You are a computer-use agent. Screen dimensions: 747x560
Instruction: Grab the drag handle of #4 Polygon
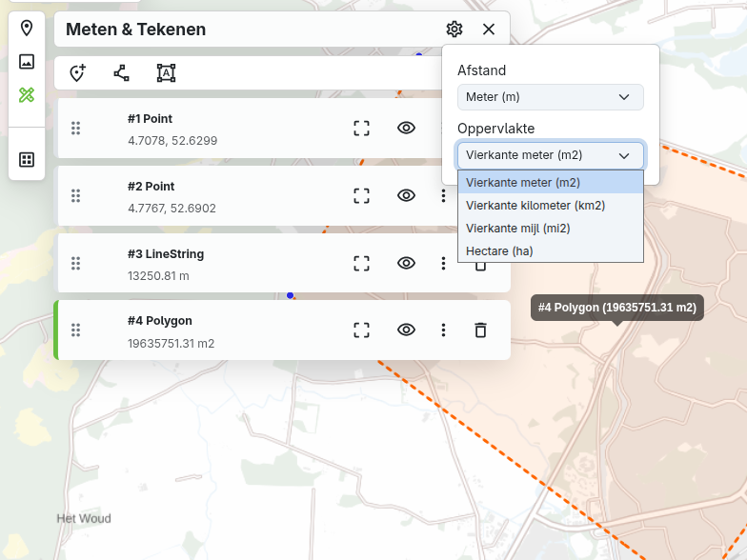click(76, 330)
